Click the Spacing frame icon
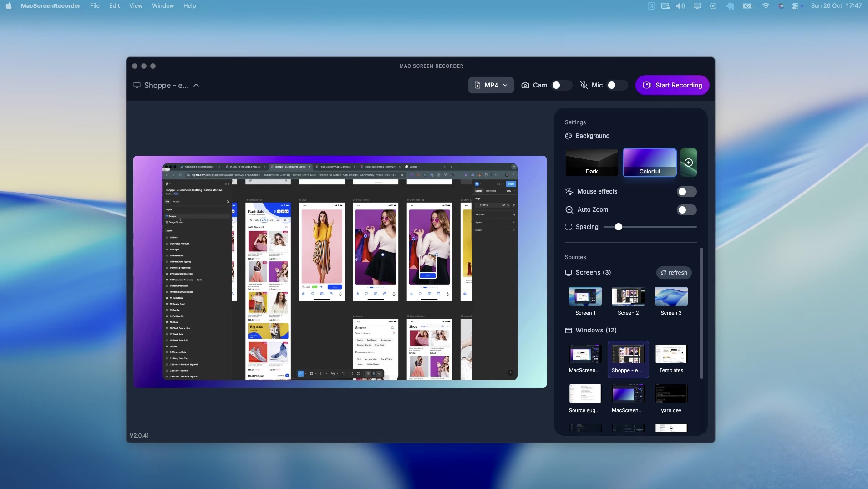 point(569,227)
